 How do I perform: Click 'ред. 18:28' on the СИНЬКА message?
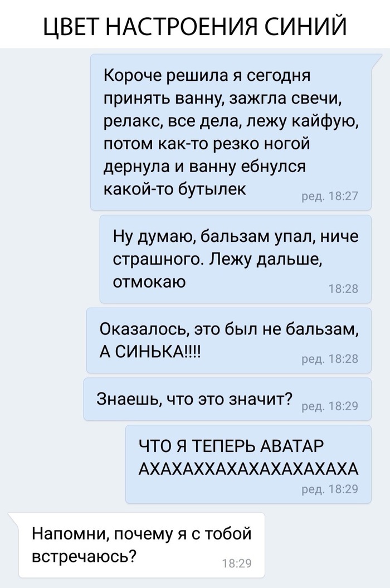click(330, 359)
